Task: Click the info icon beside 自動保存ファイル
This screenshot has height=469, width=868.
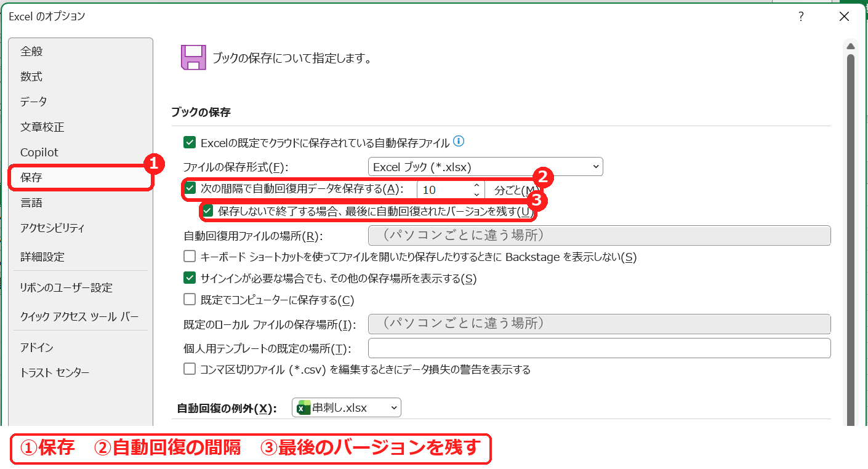Action: pos(459,142)
